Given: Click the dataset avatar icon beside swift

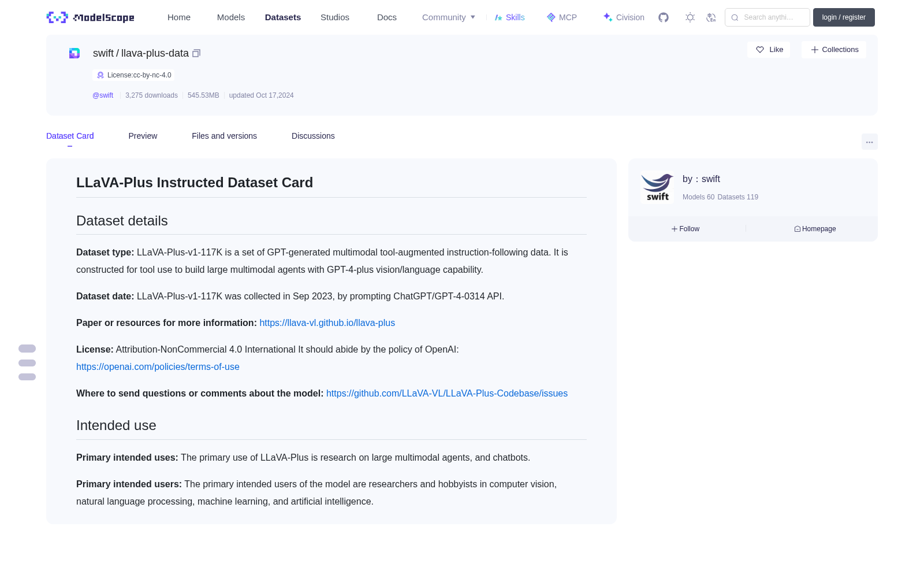Looking at the screenshot, I should (74, 53).
